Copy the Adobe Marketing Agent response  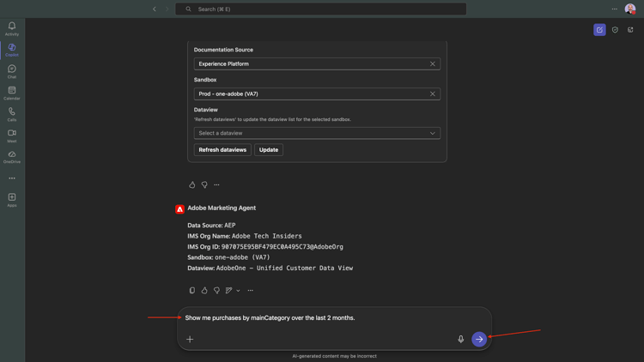point(191,290)
